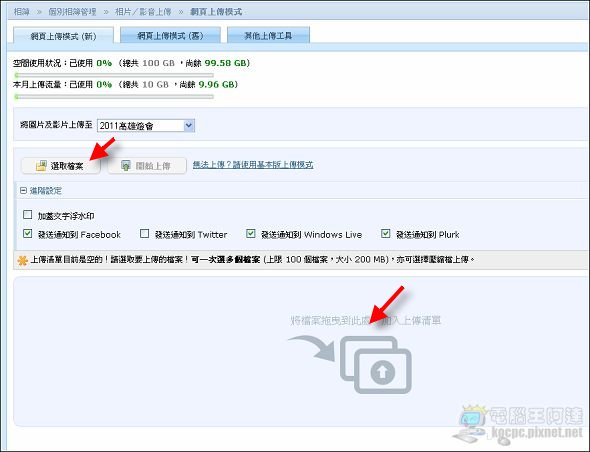Image resolution: width=590 pixels, height=452 pixels.
Task: Click the 空間使用狀況 progress bar
Action: tap(114, 75)
